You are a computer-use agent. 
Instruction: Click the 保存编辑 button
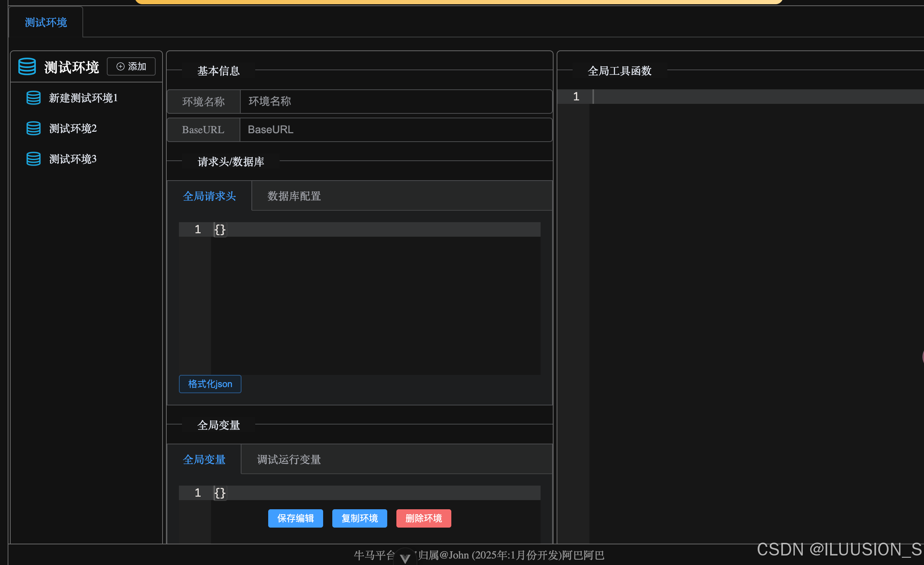click(295, 518)
